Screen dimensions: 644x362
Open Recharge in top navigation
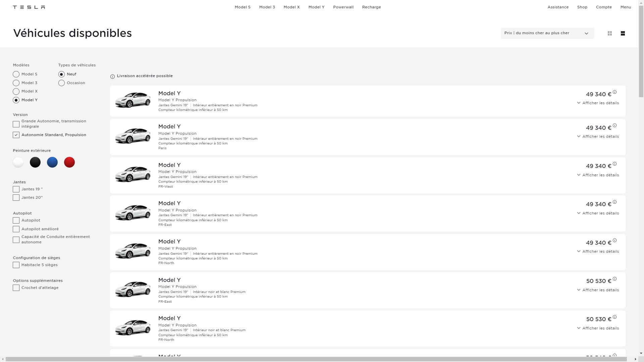pyautogui.click(x=371, y=7)
